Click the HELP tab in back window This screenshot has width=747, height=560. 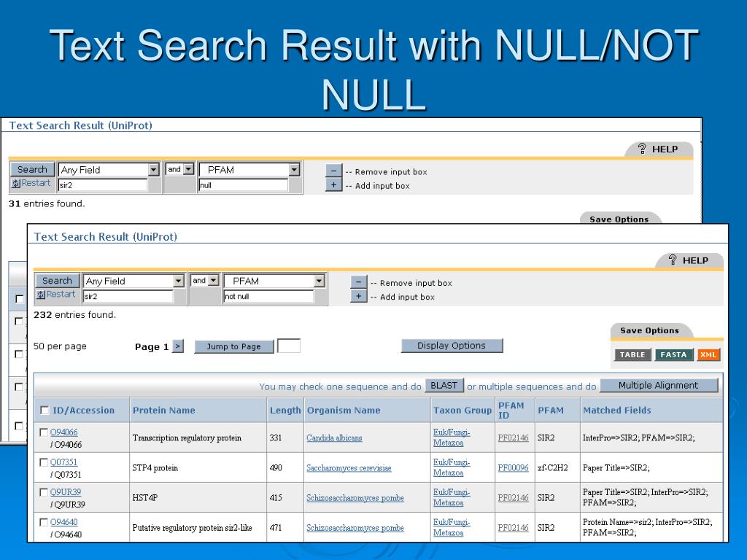658,149
